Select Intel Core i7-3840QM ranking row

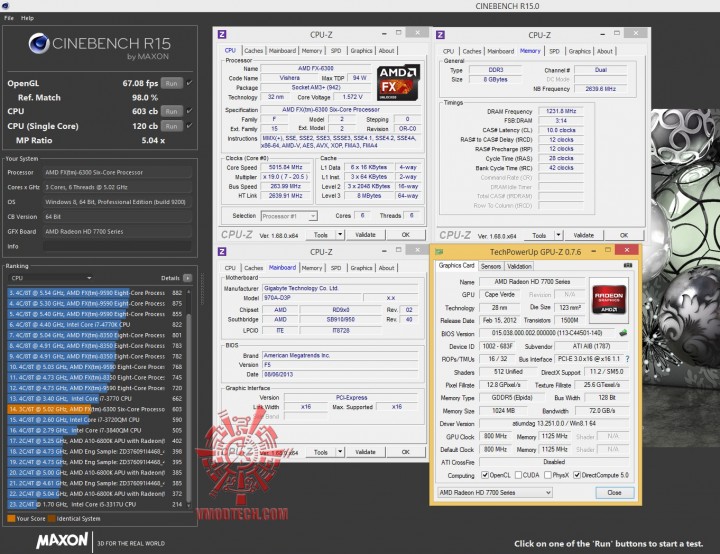point(96,430)
